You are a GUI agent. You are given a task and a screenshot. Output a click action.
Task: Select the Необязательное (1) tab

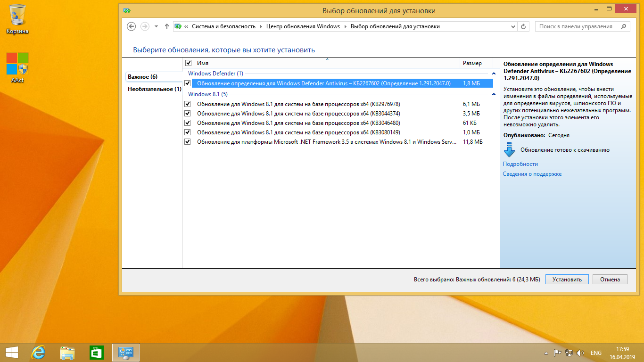(x=154, y=89)
